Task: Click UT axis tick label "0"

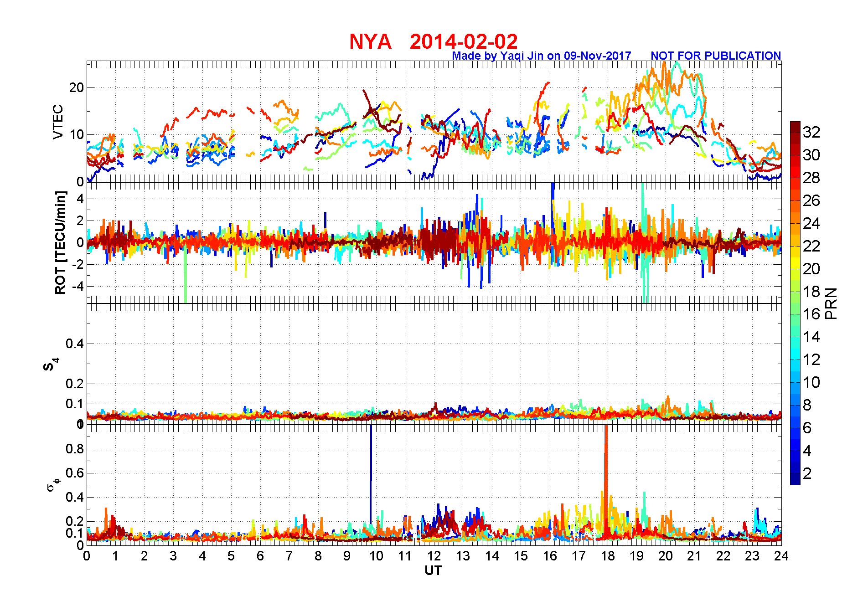Action: pyautogui.click(x=87, y=556)
